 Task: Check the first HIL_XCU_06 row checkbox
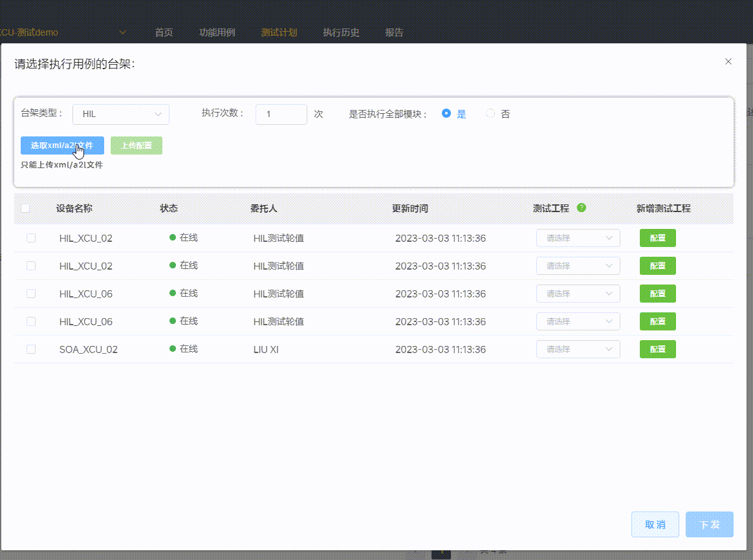(31, 294)
